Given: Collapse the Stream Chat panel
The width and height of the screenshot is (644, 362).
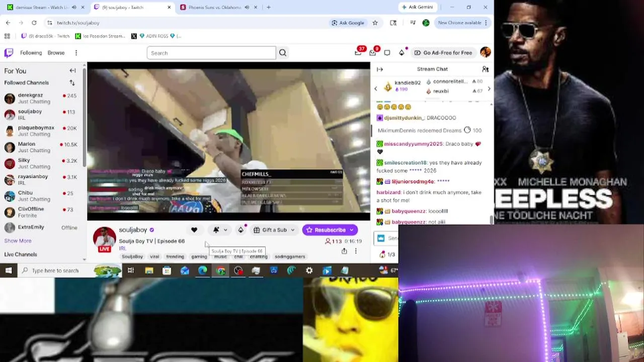Looking at the screenshot, I should [380, 69].
